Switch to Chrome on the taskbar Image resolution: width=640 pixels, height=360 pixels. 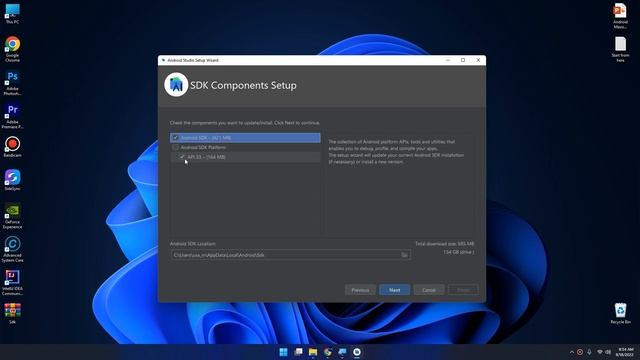328,352
